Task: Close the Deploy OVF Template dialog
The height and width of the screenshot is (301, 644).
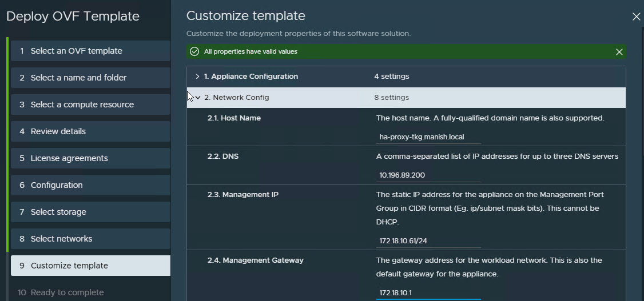Action: tap(636, 17)
